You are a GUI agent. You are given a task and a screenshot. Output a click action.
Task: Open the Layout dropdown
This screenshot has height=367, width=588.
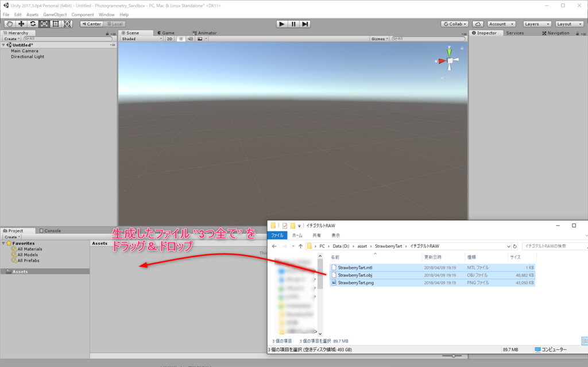pyautogui.click(x=569, y=24)
